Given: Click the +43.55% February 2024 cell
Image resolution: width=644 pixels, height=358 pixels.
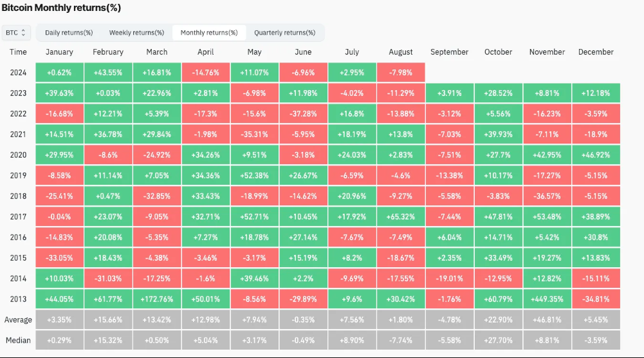Looking at the screenshot, I should (x=108, y=73).
